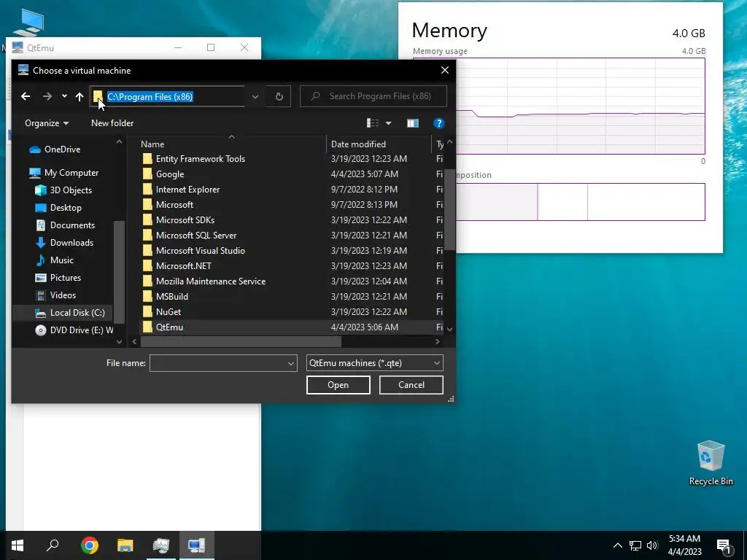747x560 pixels.
Task: Open the Organize menu
Action: (47, 123)
